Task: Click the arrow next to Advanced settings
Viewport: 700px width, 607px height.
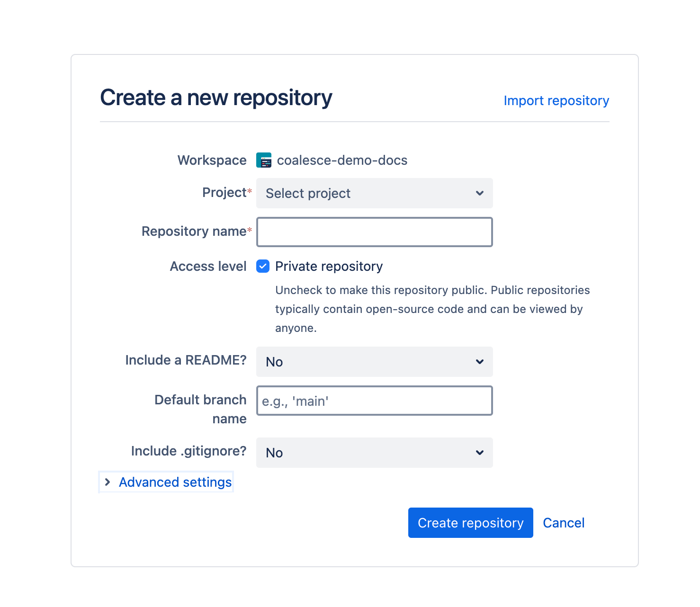Action: pyautogui.click(x=108, y=482)
